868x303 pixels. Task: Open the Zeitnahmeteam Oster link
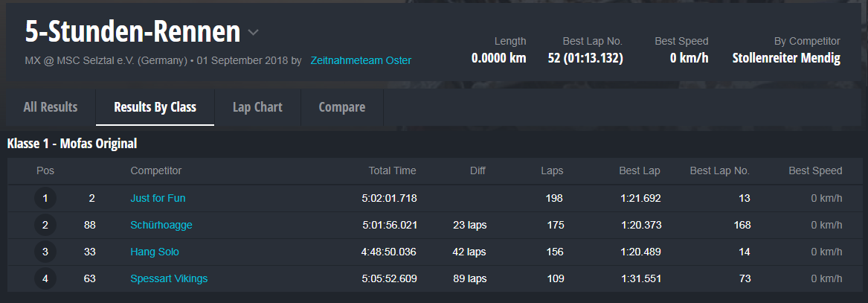(361, 60)
